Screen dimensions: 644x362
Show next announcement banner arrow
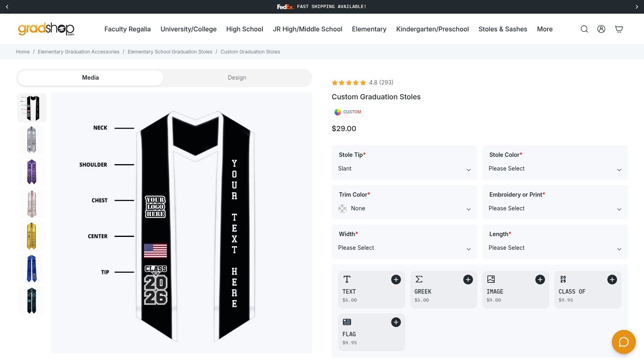click(x=637, y=7)
